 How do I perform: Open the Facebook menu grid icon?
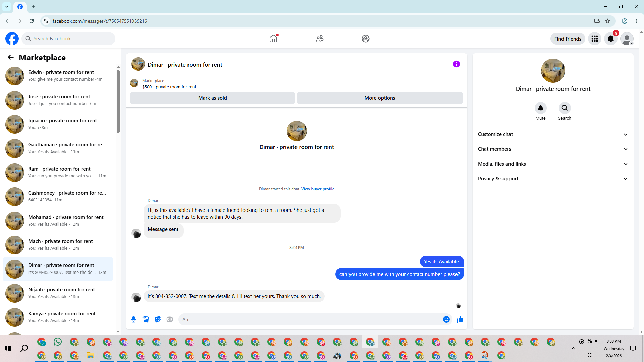pos(594,39)
